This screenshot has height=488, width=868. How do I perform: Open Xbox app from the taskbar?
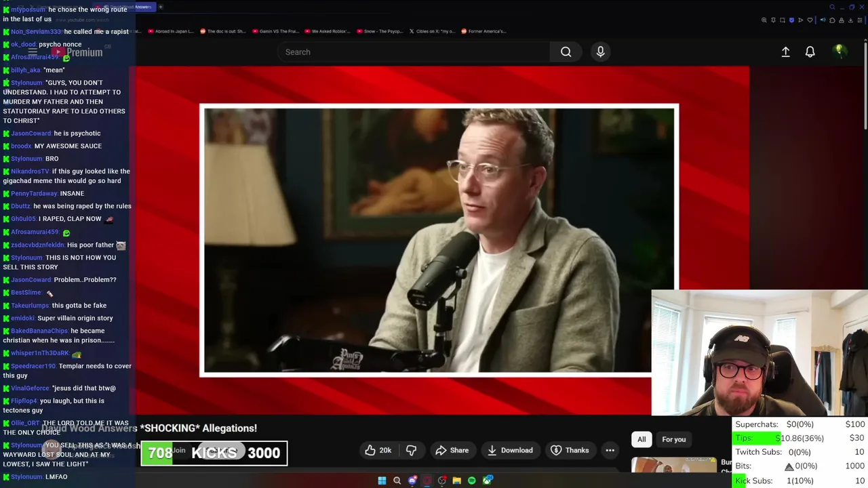487,481
